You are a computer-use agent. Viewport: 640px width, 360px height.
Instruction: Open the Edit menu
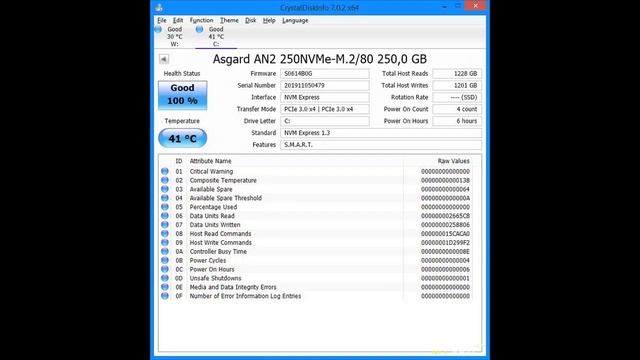(178, 20)
